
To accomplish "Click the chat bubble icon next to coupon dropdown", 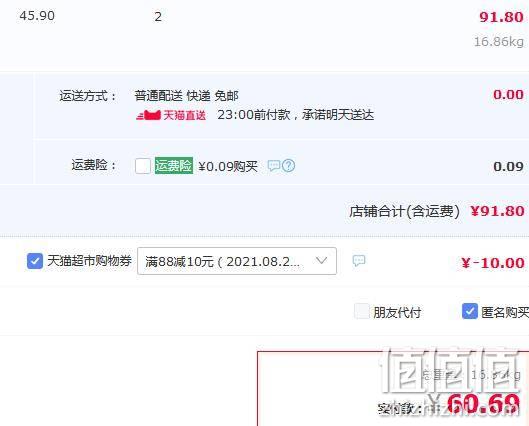I will coord(359,261).
